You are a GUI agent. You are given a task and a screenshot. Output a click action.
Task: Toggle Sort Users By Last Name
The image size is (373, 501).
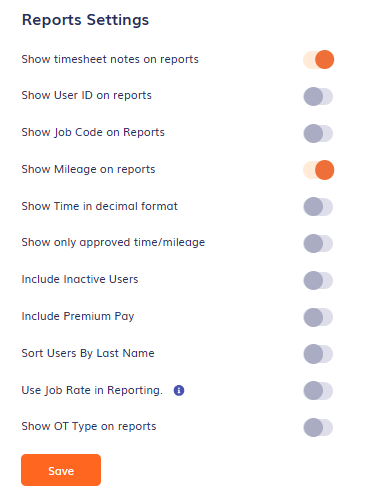pyautogui.click(x=318, y=354)
